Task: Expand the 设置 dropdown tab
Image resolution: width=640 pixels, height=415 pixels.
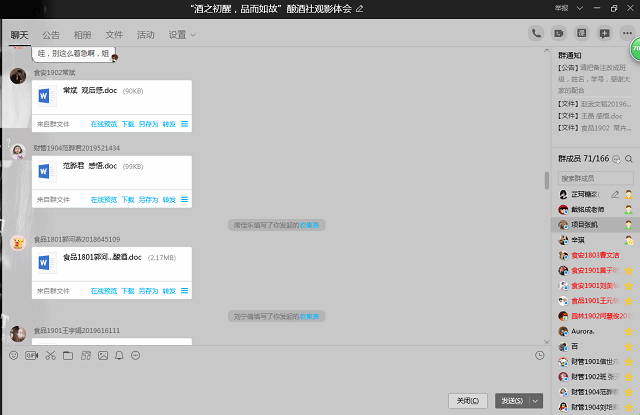Action: click(182, 35)
